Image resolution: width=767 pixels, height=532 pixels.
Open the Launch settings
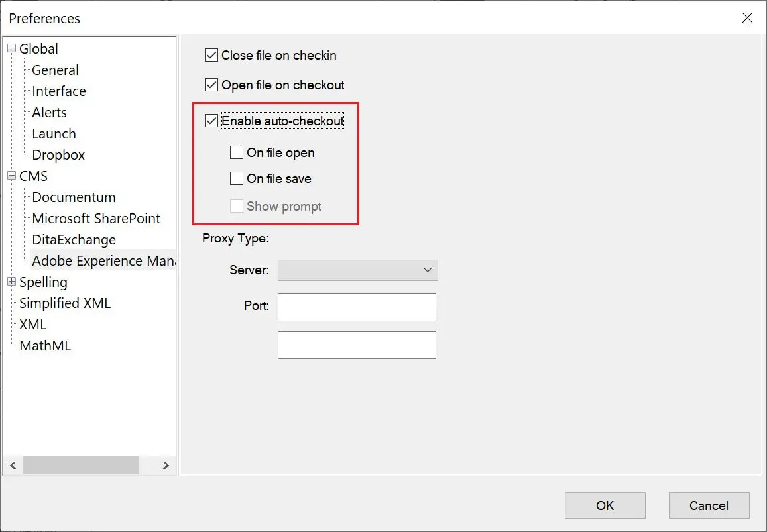pos(53,133)
